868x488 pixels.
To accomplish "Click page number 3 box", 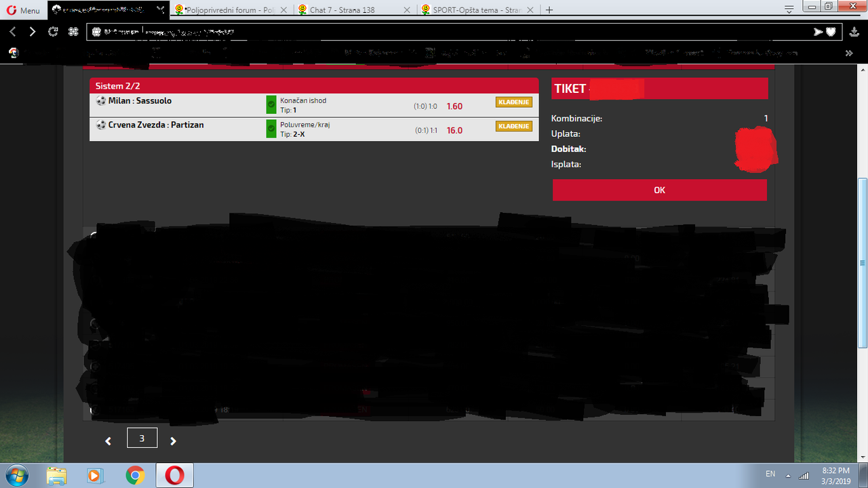I will point(142,438).
